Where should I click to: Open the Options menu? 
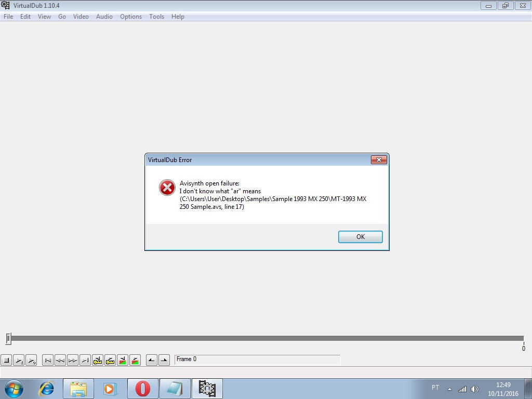(x=131, y=17)
